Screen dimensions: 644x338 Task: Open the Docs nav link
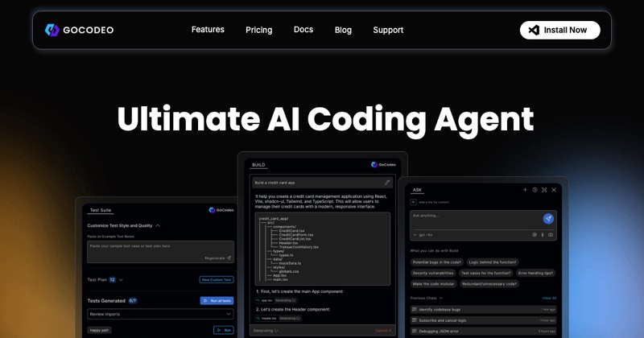(303, 30)
